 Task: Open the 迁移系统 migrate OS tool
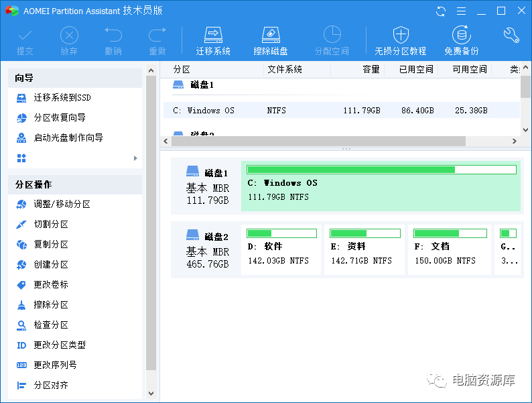[213, 42]
